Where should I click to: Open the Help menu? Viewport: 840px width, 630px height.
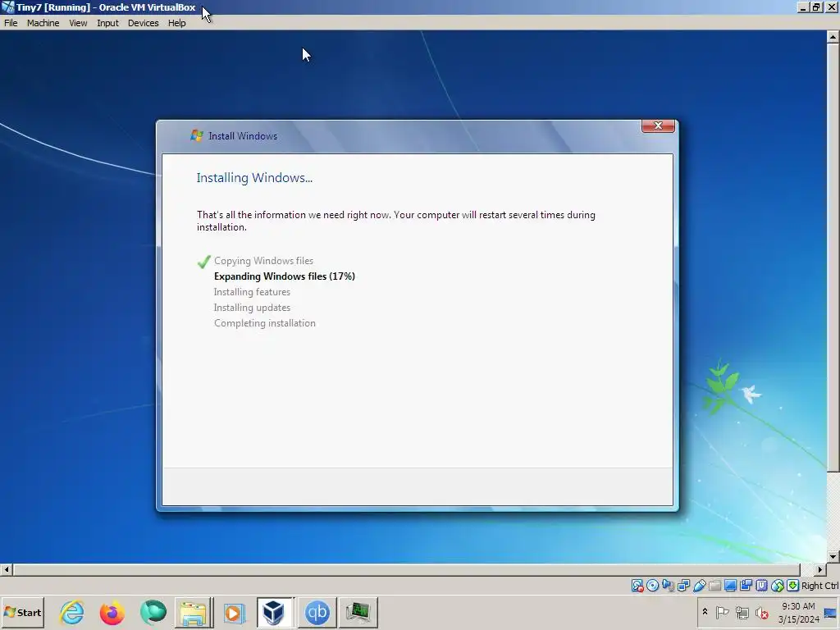click(177, 23)
